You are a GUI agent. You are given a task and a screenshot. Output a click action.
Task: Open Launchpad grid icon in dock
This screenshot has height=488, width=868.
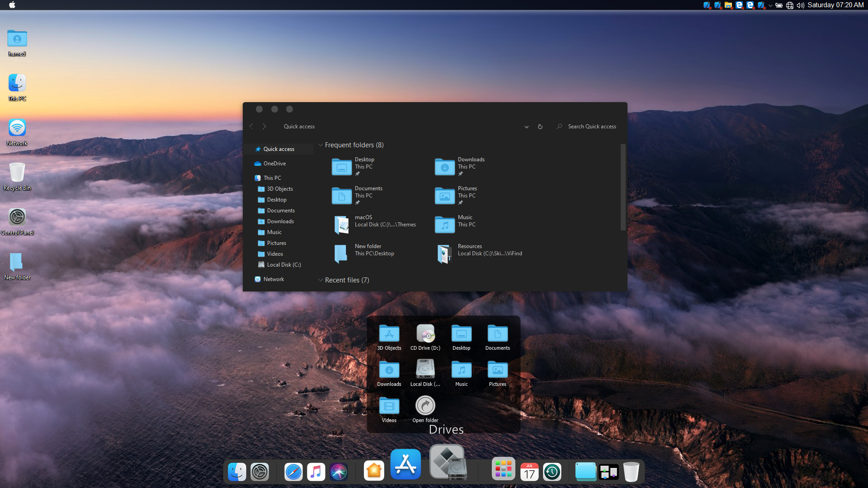[503, 469]
